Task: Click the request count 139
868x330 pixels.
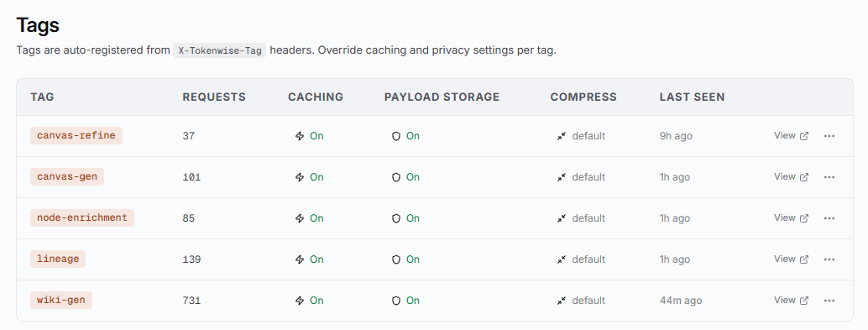Action: pyautogui.click(x=191, y=259)
